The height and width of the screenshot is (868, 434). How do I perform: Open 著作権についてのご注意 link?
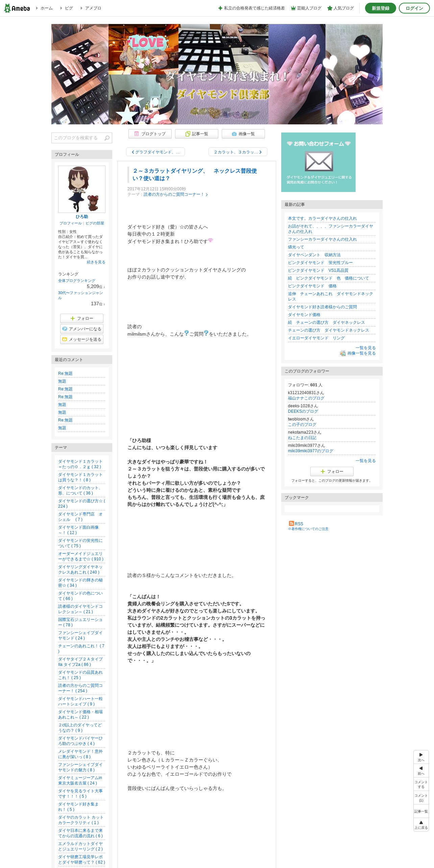(x=308, y=529)
